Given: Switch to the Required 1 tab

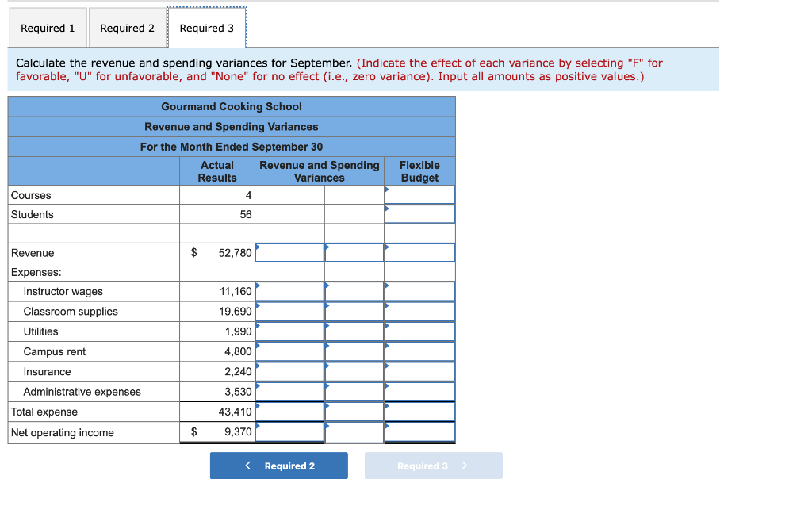Looking at the screenshot, I should (x=48, y=27).
